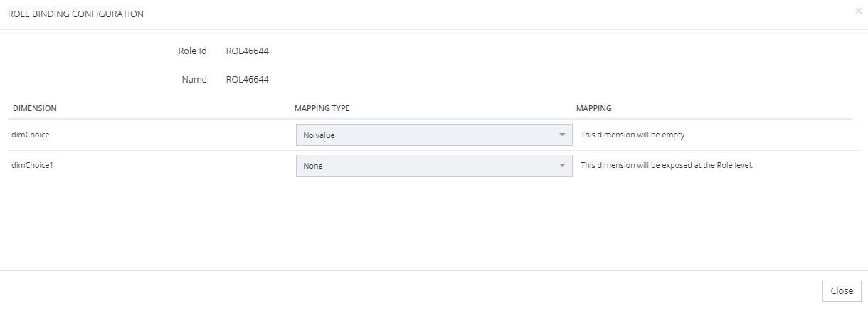Click the MAPPING TYPE column header
The image size is (868, 309).
pos(322,108)
